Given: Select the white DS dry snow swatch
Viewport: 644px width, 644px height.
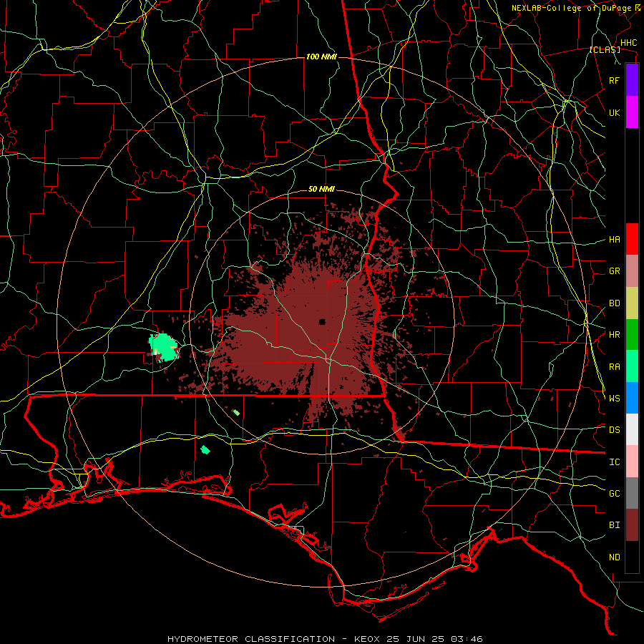Looking at the screenshot, I should click(632, 429).
